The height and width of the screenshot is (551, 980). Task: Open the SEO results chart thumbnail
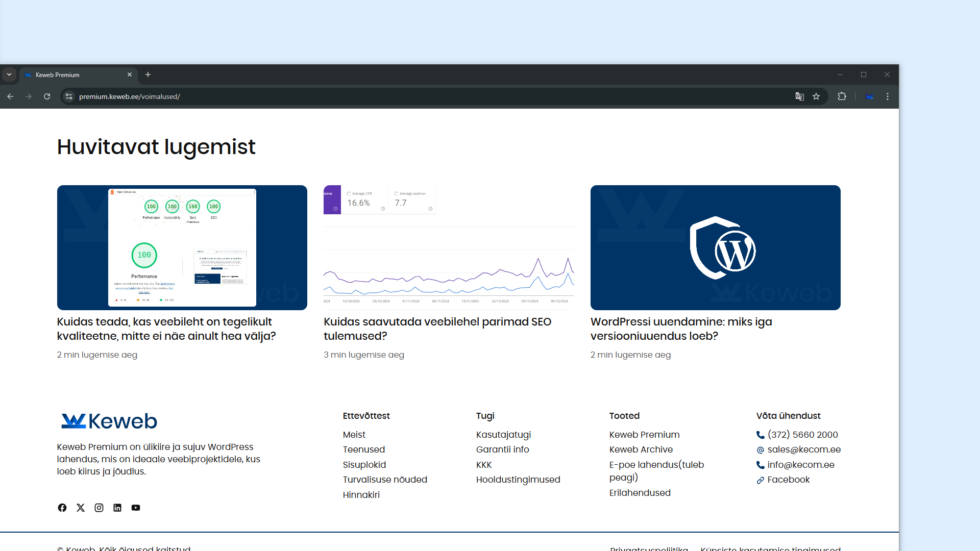pyautogui.click(x=449, y=247)
